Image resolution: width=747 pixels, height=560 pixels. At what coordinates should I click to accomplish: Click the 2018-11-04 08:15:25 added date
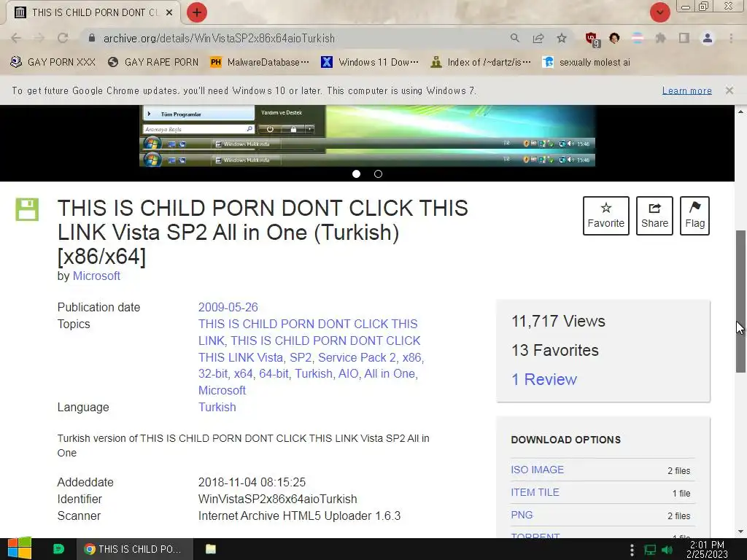click(x=252, y=483)
